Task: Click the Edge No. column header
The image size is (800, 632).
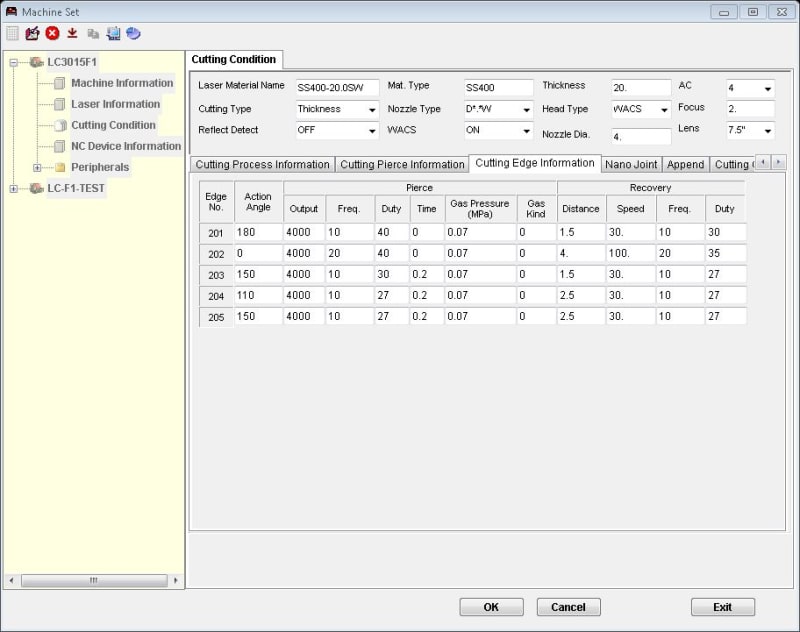Action: coord(216,201)
